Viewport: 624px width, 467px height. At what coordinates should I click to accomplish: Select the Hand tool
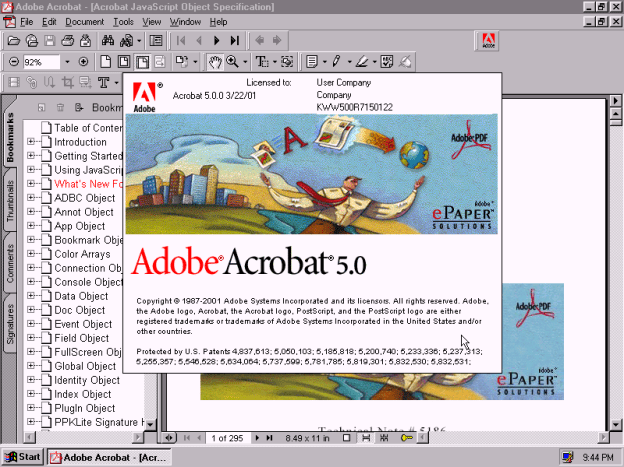[214, 62]
